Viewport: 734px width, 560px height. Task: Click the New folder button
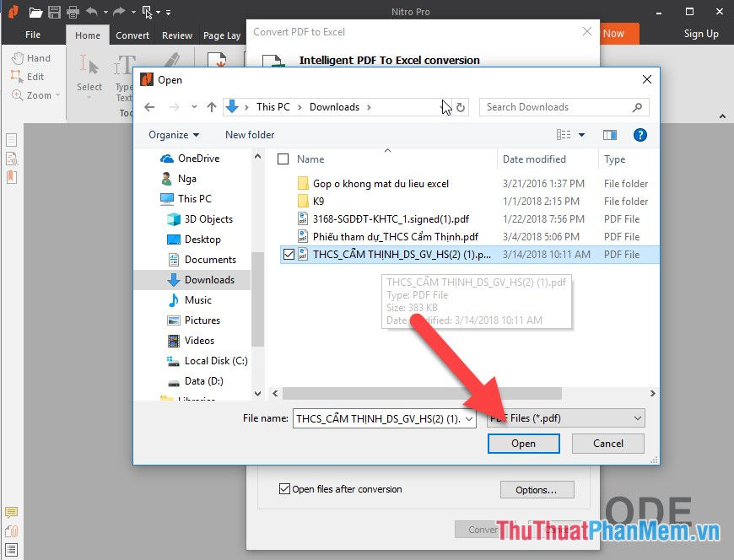[250, 135]
